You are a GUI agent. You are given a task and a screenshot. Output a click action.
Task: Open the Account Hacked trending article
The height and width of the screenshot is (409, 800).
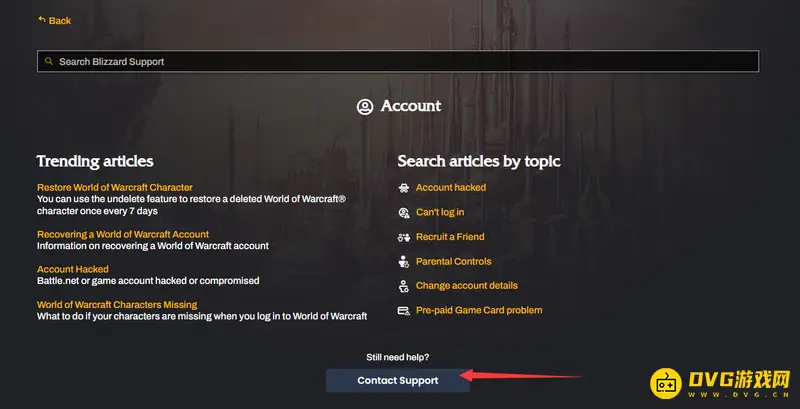click(73, 269)
